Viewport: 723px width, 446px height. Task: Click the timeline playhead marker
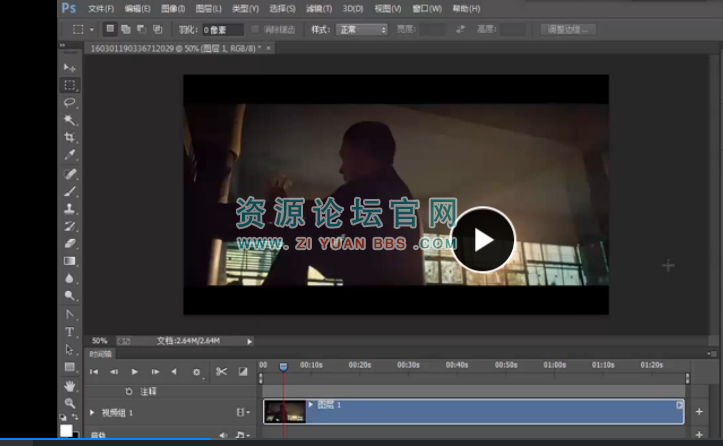pos(283,366)
